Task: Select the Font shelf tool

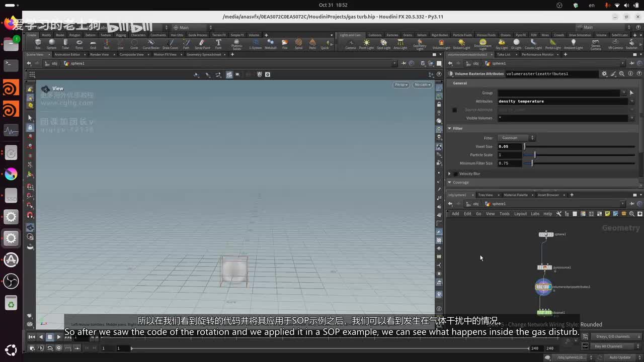Action: pos(218,44)
